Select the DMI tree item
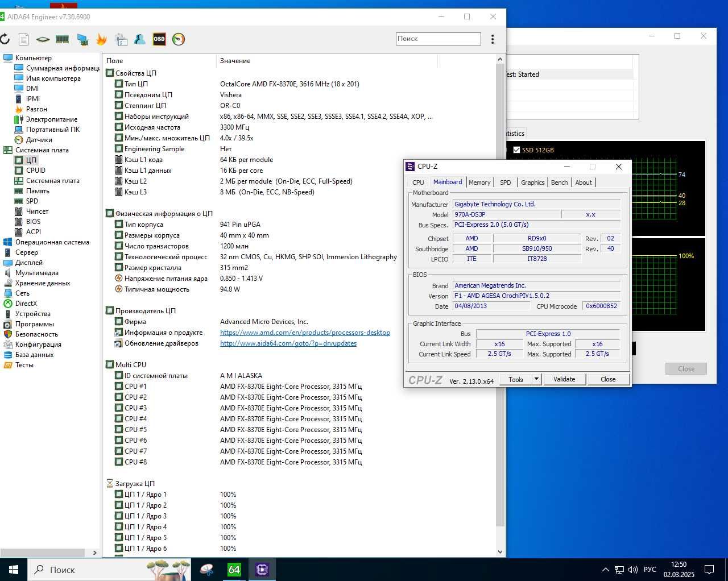This screenshot has height=581, width=728. coord(32,89)
